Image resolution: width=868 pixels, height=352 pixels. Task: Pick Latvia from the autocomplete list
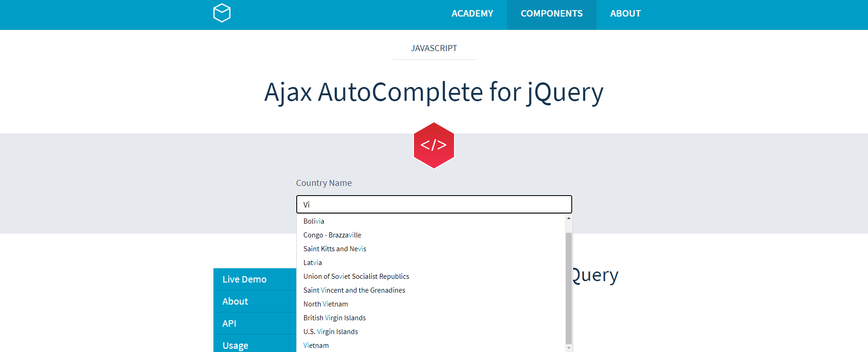pos(431,263)
